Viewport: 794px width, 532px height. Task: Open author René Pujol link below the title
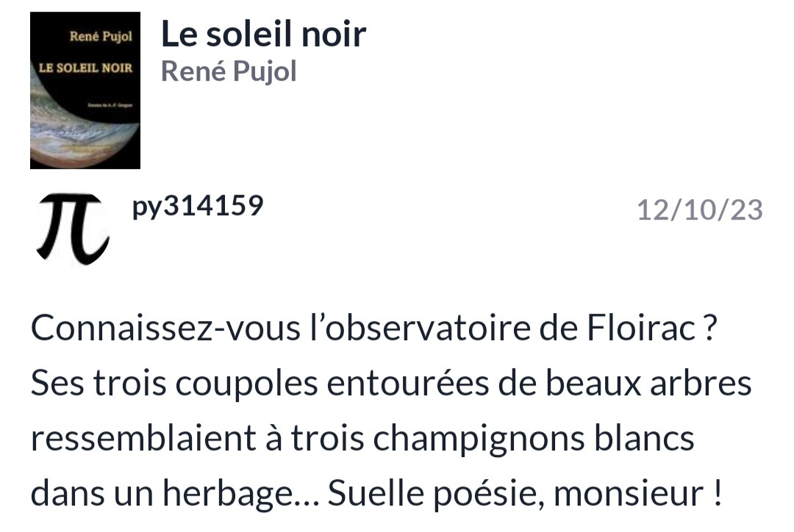(229, 72)
